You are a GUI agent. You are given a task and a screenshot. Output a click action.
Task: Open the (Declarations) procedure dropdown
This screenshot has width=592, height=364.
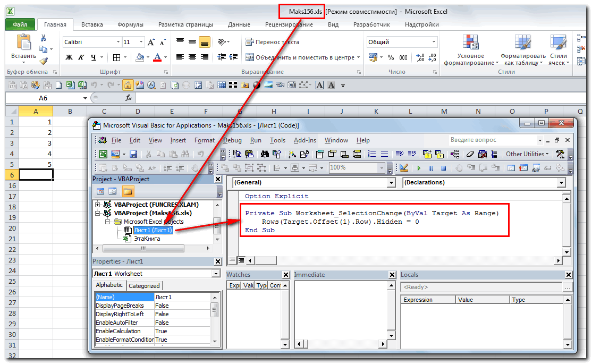(561, 183)
